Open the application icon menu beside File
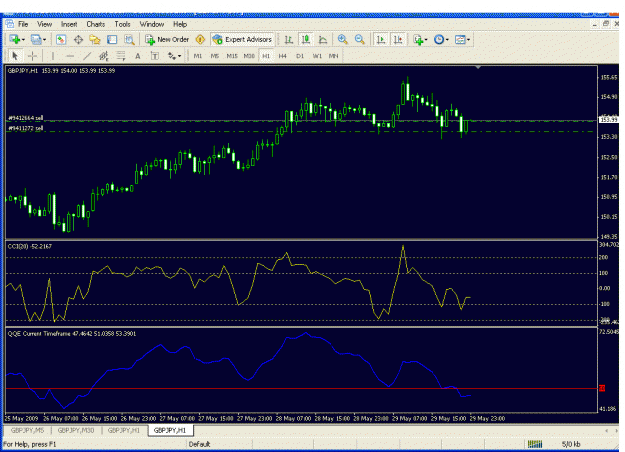Image resolution: width=625 pixels, height=452 pixels. point(10,24)
